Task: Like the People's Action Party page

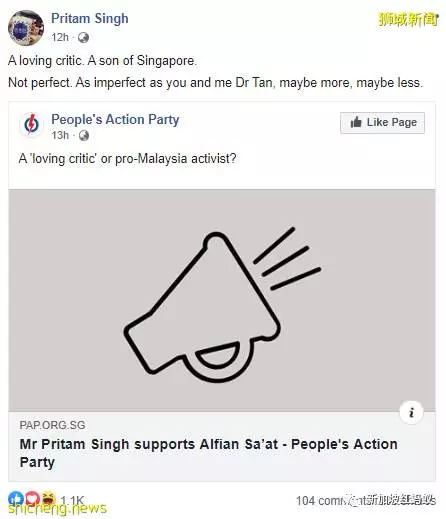Action: click(382, 123)
